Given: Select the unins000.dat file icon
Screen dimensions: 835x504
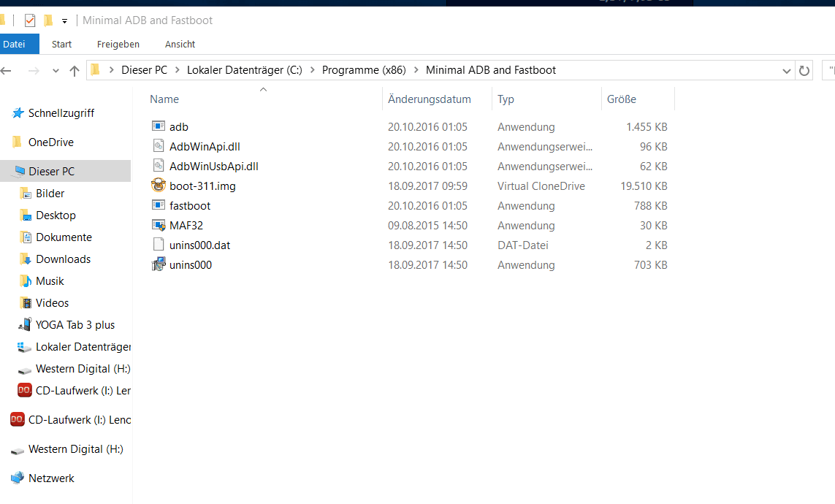Looking at the screenshot, I should coord(158,244).
